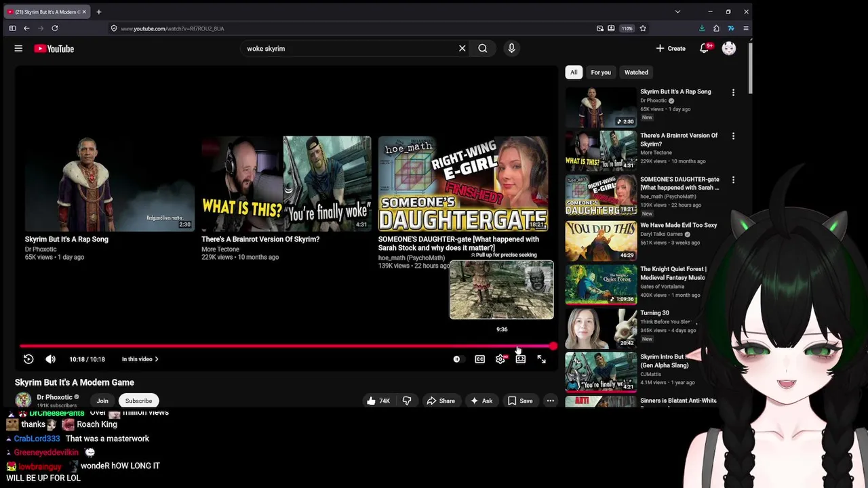Viewport: 868px width, 488px height.
Task: Open the browser application menu
Action: [x=746, y=28]
